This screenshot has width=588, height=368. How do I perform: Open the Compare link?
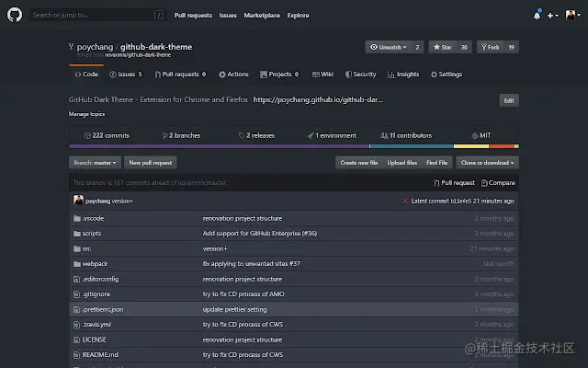pos(498,183)
